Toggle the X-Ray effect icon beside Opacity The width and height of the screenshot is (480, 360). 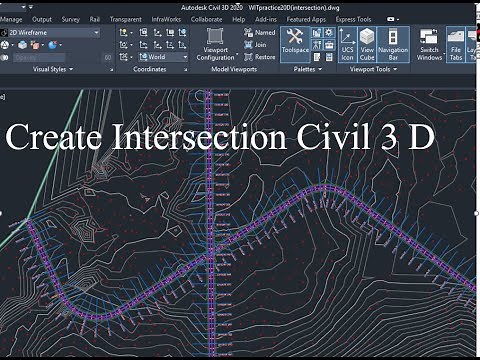tap(5, 57)
